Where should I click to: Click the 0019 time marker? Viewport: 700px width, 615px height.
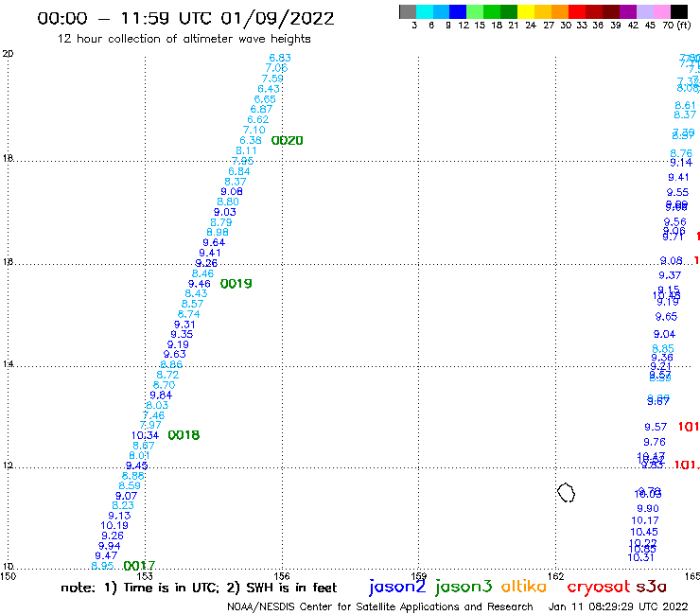coord(236,284)
